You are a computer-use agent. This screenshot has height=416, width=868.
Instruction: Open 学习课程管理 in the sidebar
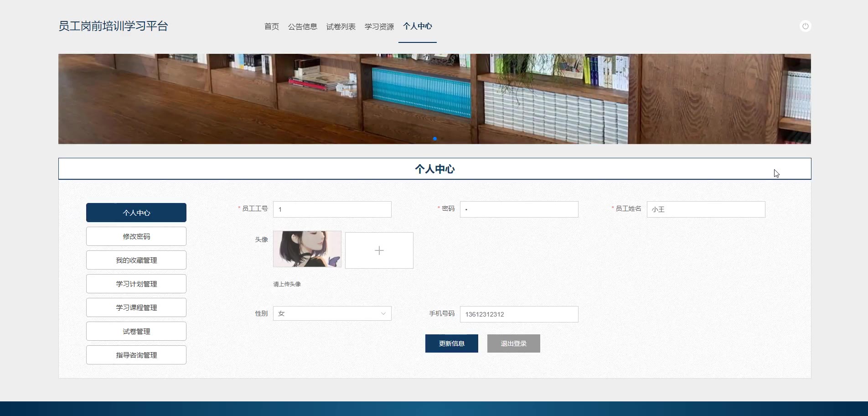point(136,307)
